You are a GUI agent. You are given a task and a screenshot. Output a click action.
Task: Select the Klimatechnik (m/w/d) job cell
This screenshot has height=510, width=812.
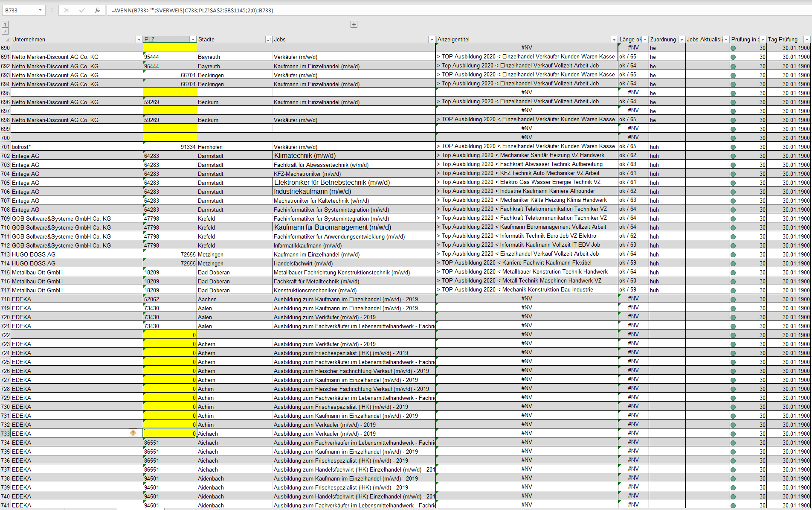(354, 156)
